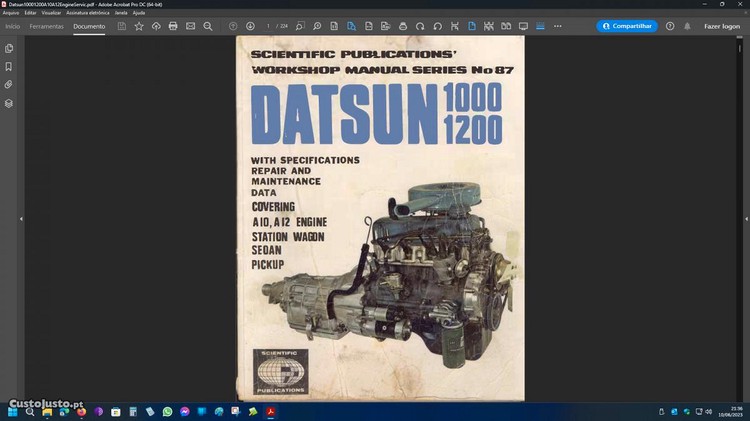
Task: Click the magnifier search icon in toolbar
Action: pos(207,26)
